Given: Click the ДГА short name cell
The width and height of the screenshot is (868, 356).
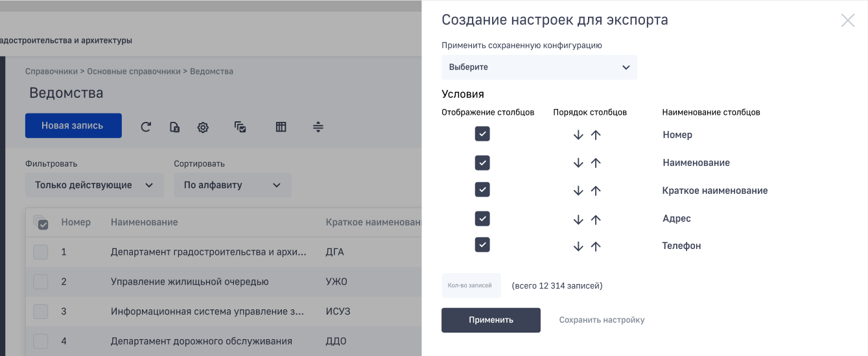Looking at the screenshot, I should 334,252.
